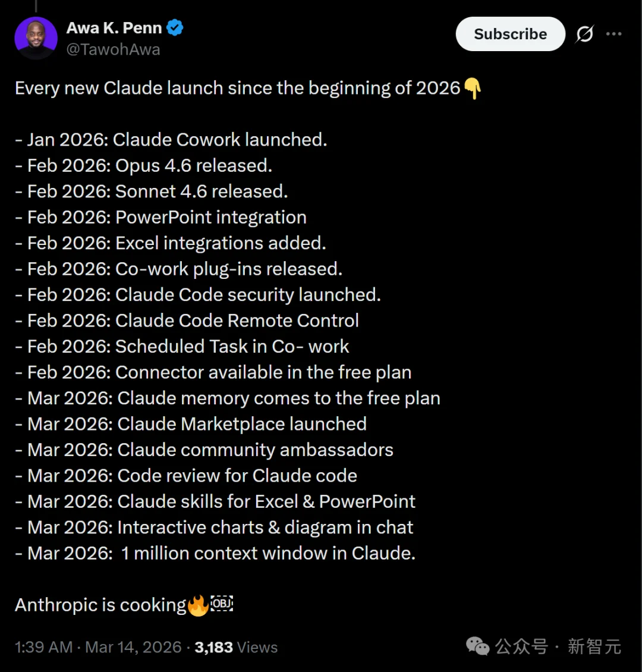
Task: Open the @TawohAwa profile handle
Action: click(x=113, y=49)
